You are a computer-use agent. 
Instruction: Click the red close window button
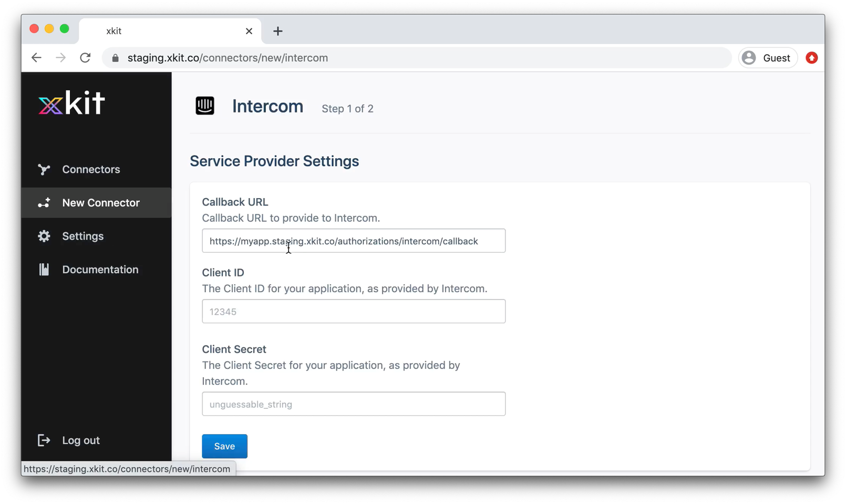pyautogui.click(x=34, y=29)
